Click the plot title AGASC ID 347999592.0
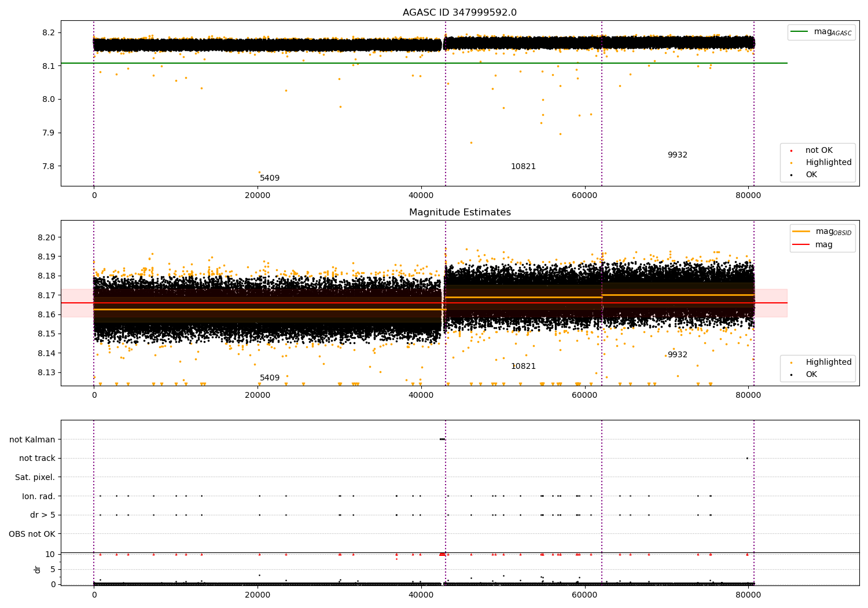Viewport: 868px width, 608px height. [x=460, y=13]
